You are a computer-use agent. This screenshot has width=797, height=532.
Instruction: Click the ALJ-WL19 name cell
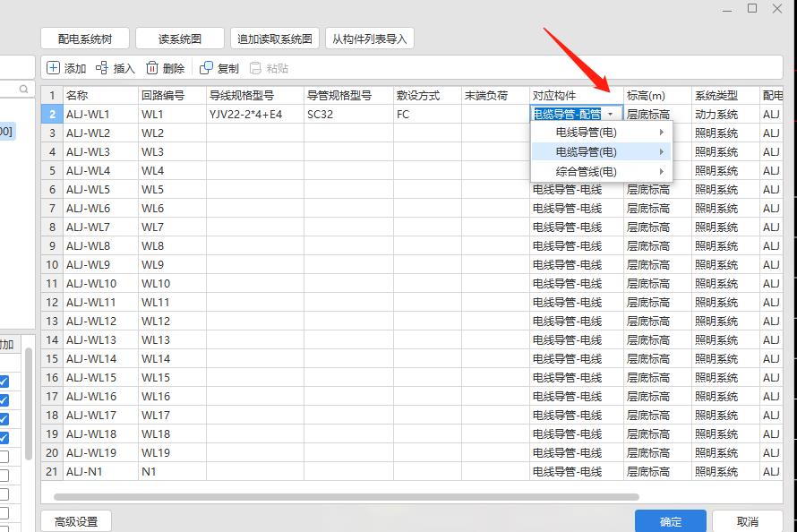100,452
